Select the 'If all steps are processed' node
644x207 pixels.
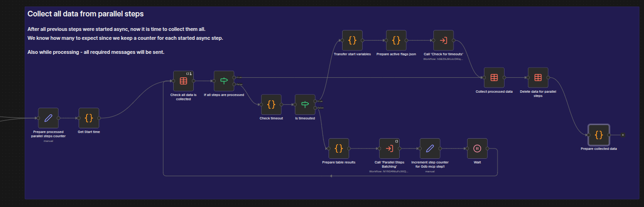[224, 81]
